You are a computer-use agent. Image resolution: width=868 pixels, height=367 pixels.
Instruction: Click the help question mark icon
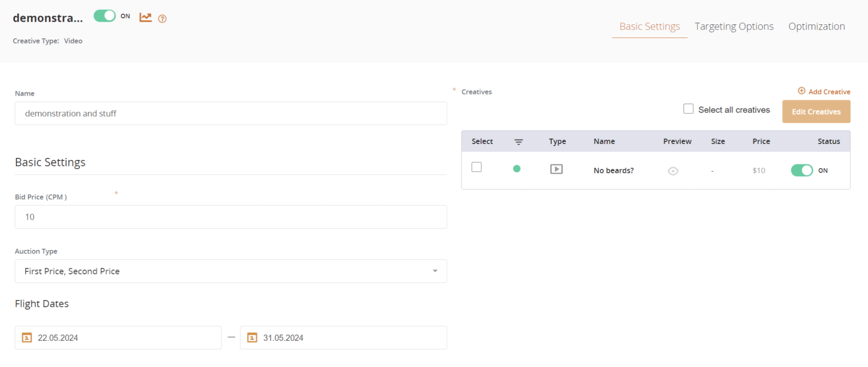click(162, 19)
